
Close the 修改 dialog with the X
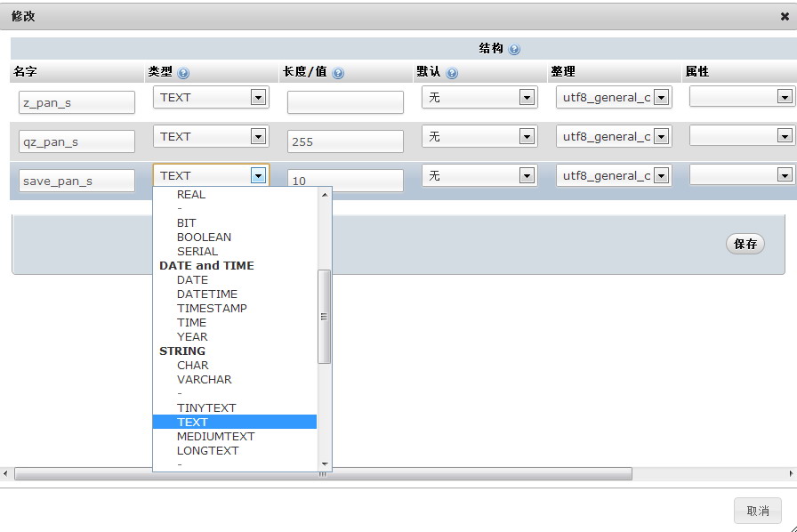[785, 15]
